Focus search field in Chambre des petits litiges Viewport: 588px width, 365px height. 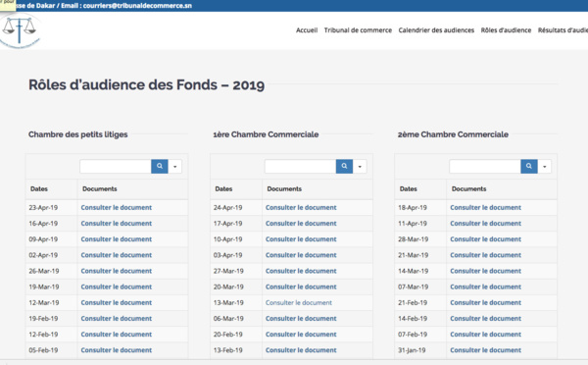pyautogui.click(x=116, y=167)
